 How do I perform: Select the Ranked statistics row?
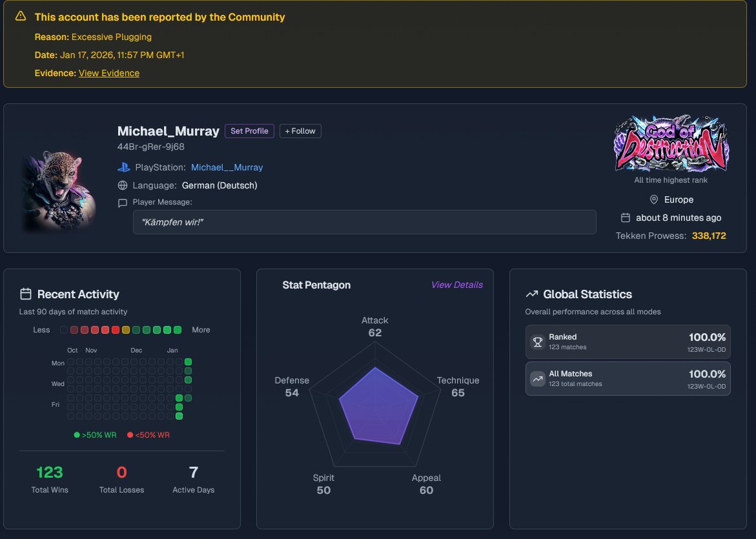[628, 342]
